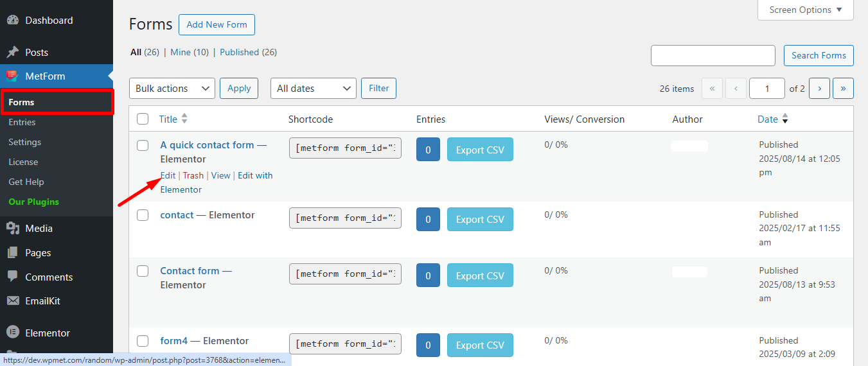View entries count button for 'Contact form'
Viewport: 868px width, 366px height.
(x=428, y=275)
